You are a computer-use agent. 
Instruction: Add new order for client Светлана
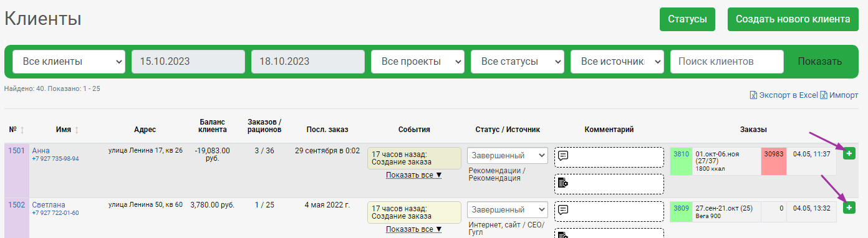point(849,207)
